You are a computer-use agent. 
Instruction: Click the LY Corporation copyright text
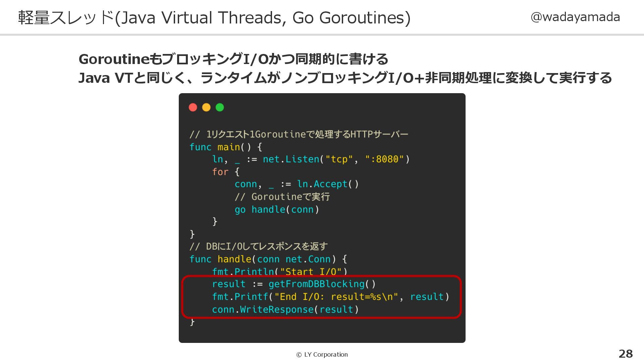[322, 355]
